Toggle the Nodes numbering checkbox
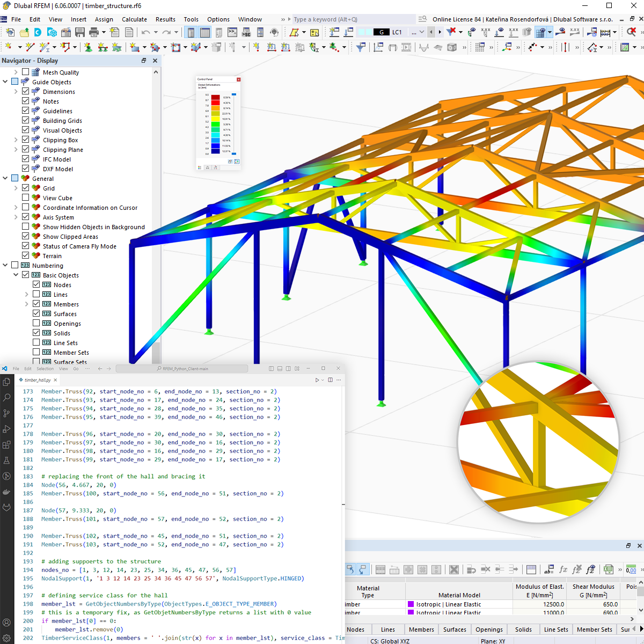644x644 pixels. pyautogui.click(x=36, y=284)
